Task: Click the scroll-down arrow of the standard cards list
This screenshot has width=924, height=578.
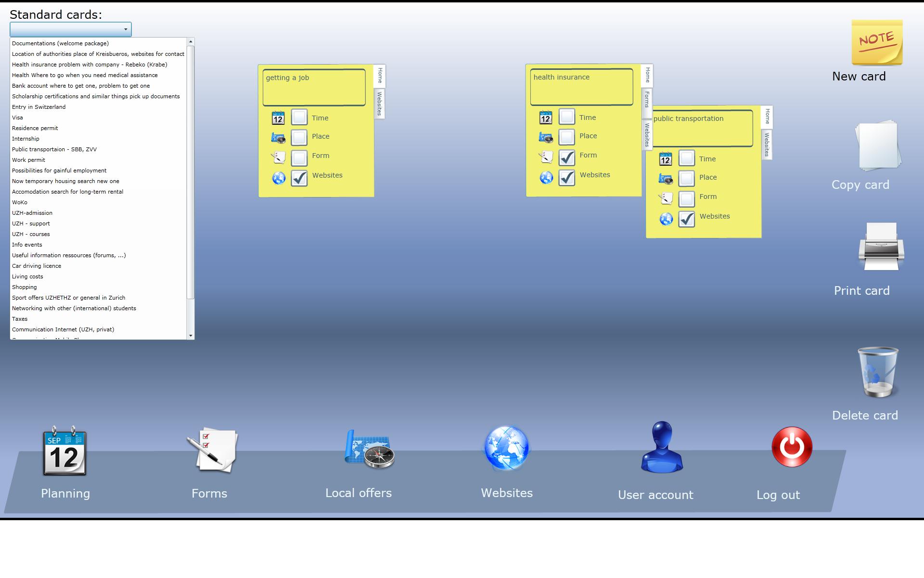Action: 191,336
